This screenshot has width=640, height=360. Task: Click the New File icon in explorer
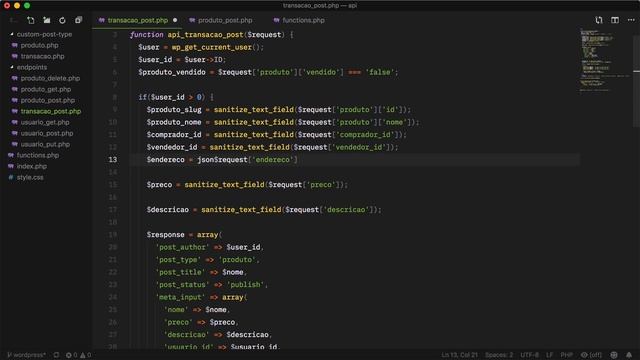[31, 20]
